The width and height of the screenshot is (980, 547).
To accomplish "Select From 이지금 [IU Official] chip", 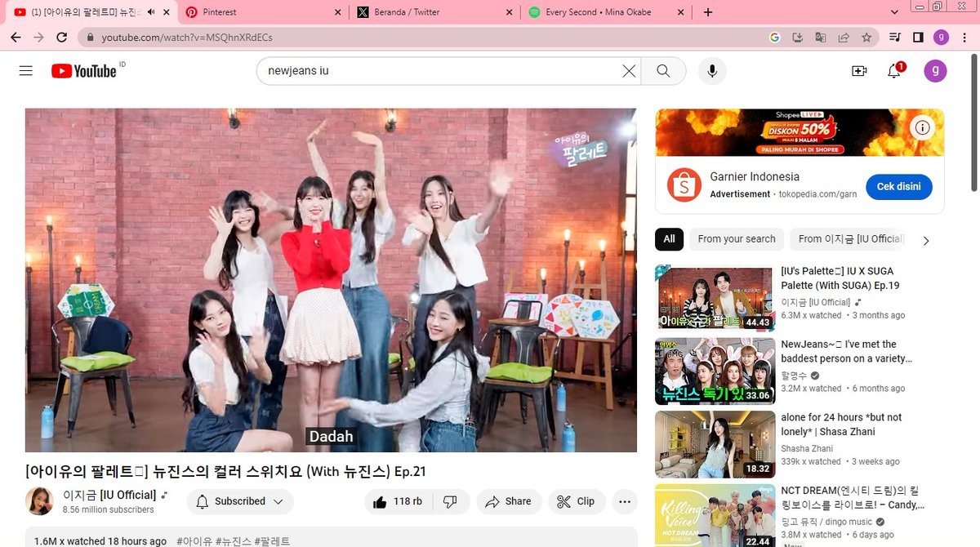I will [x=850, y=239].
